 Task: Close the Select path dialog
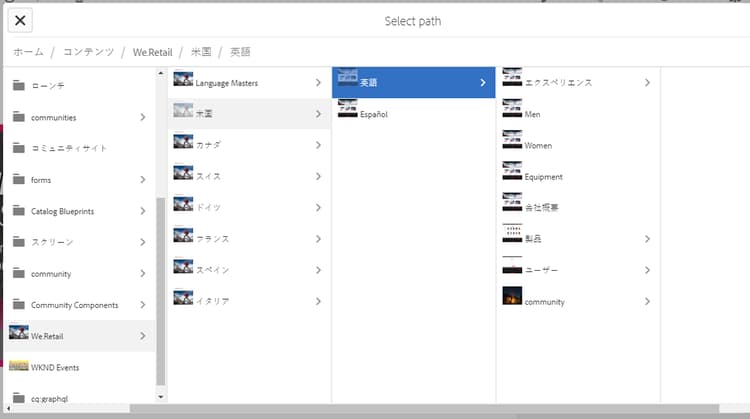tap(20, 21)
